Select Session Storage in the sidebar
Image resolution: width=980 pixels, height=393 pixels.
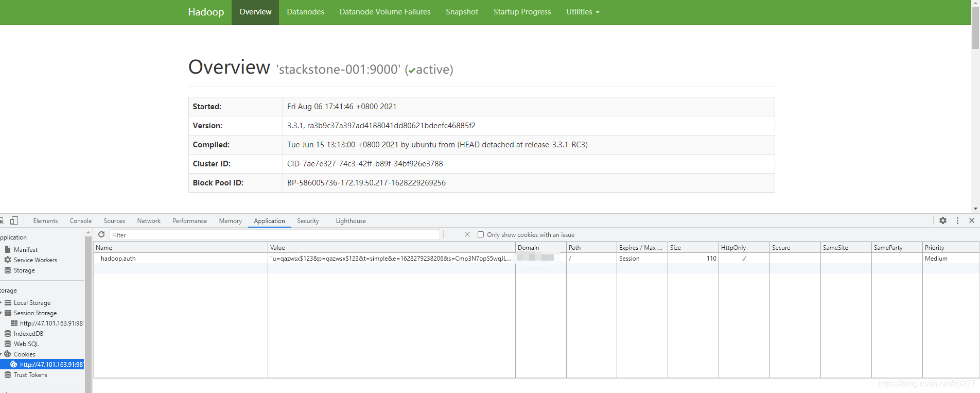click(35, 313)
